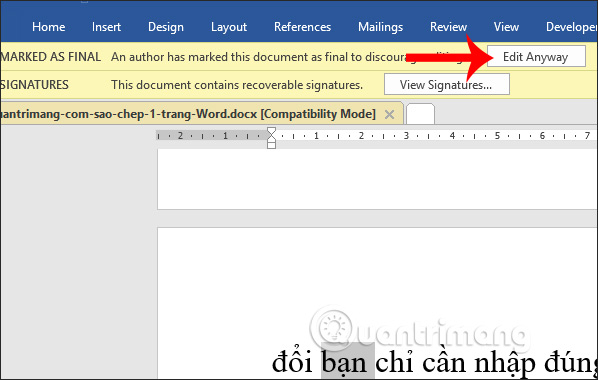Viewport: 598px width, 380px height.
Task: Select the Layout ribbon tab
Action: (x=229, y=27)
